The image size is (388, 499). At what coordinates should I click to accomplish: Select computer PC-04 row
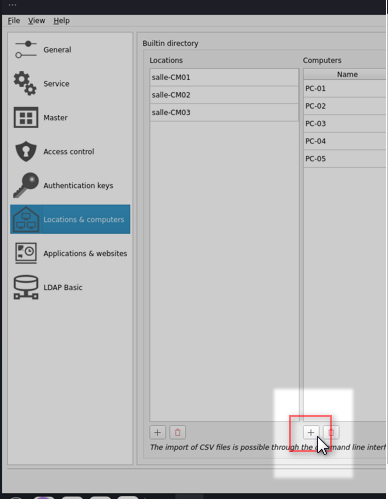(345, 141)
